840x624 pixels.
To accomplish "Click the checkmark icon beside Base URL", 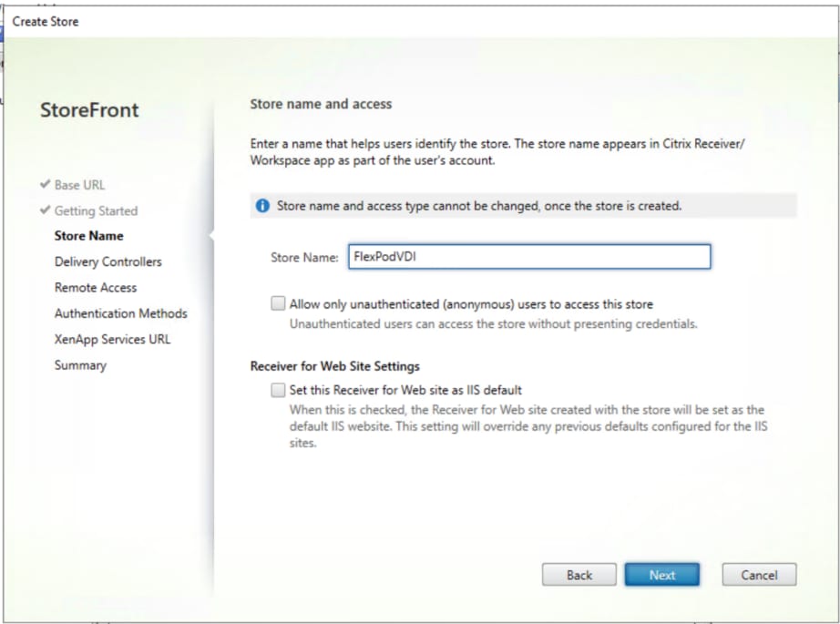I will pos(45,184).
